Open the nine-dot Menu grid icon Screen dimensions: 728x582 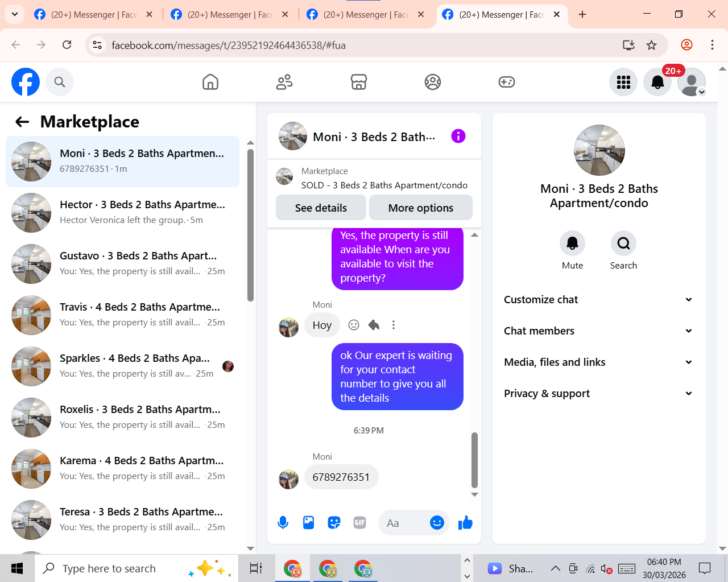[x=623, y=82]
